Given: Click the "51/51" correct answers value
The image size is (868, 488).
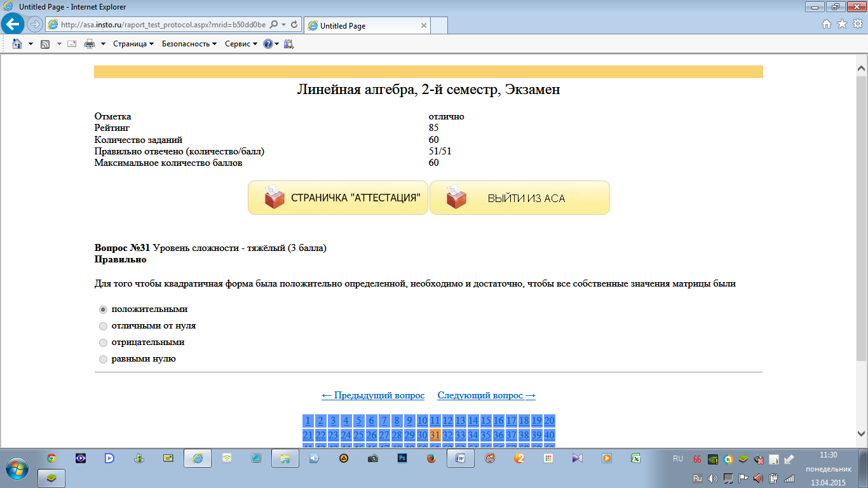Looking at the screenshot, I should (x=440, y=151).
